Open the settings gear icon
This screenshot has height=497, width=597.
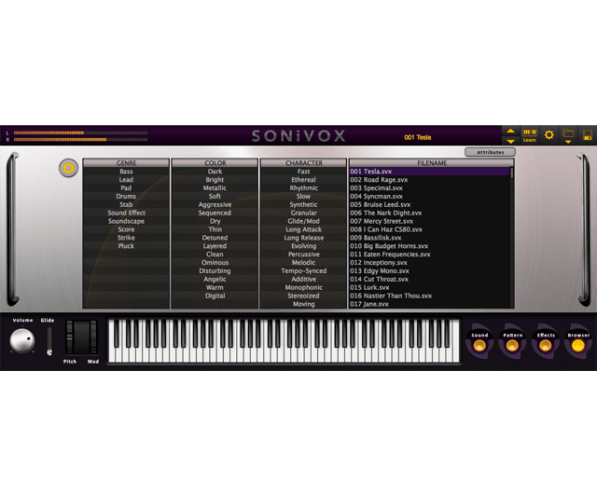tap(549, 135)
